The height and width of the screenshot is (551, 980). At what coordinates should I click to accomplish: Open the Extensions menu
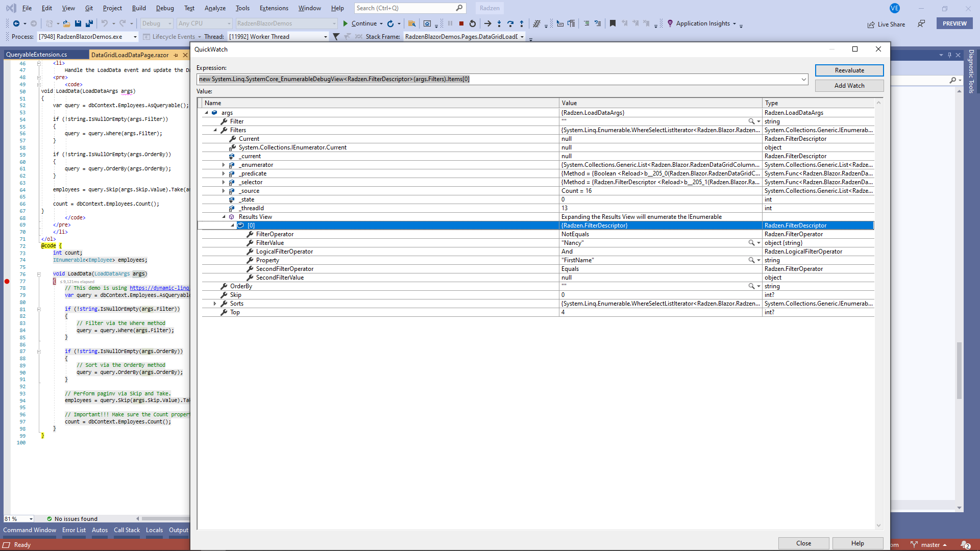[274, 8]
